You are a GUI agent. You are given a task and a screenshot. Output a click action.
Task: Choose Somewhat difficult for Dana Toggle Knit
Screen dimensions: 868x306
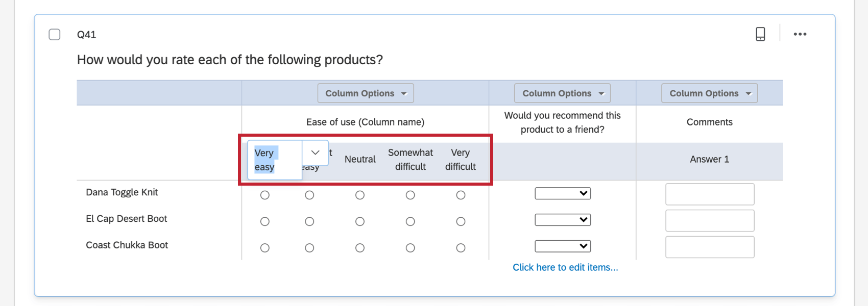click(410, 195)
